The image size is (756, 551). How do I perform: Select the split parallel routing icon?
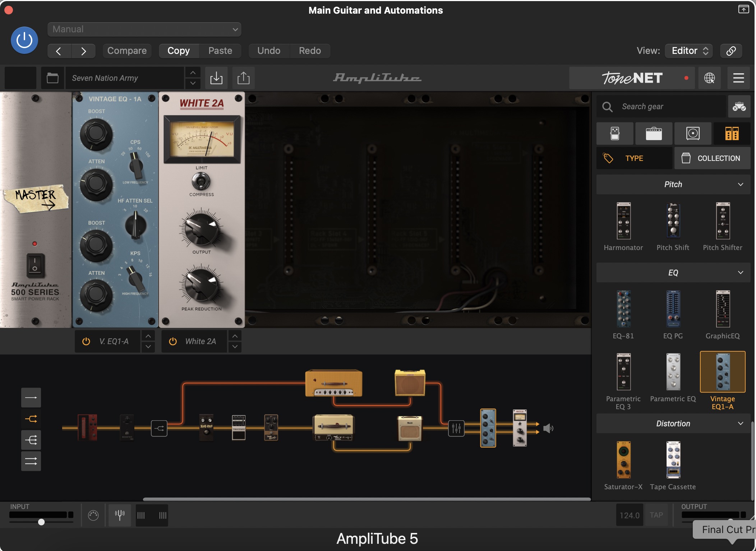(x=31, y=419)
